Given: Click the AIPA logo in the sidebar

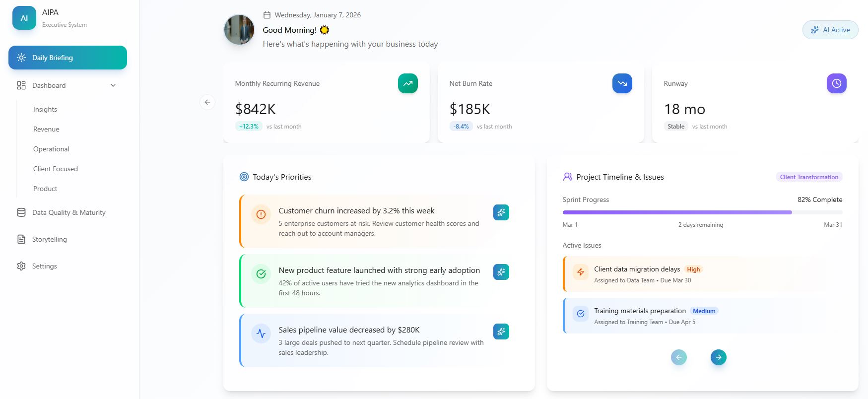Looking at the screenshot, I should pyautogui.click(x=24, y=18).
